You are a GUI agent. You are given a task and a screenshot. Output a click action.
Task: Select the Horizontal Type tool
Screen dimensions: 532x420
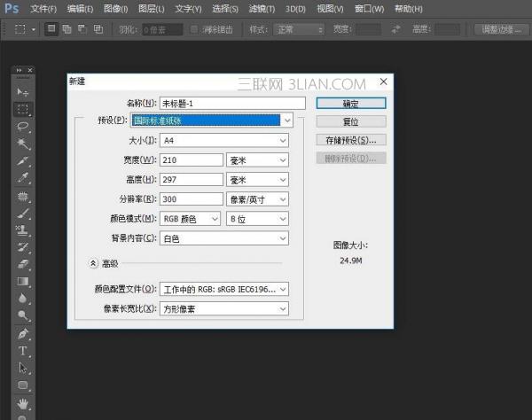pyautogui.click(x=24, y=351)
